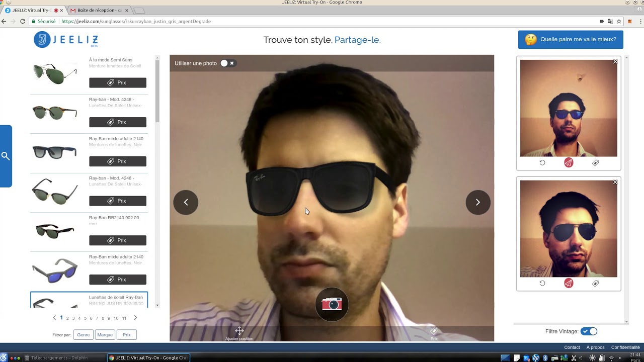Select Lunettes de soleil Ray-Ban JUSTIN item
644x362 pixels.
point(89,300)
